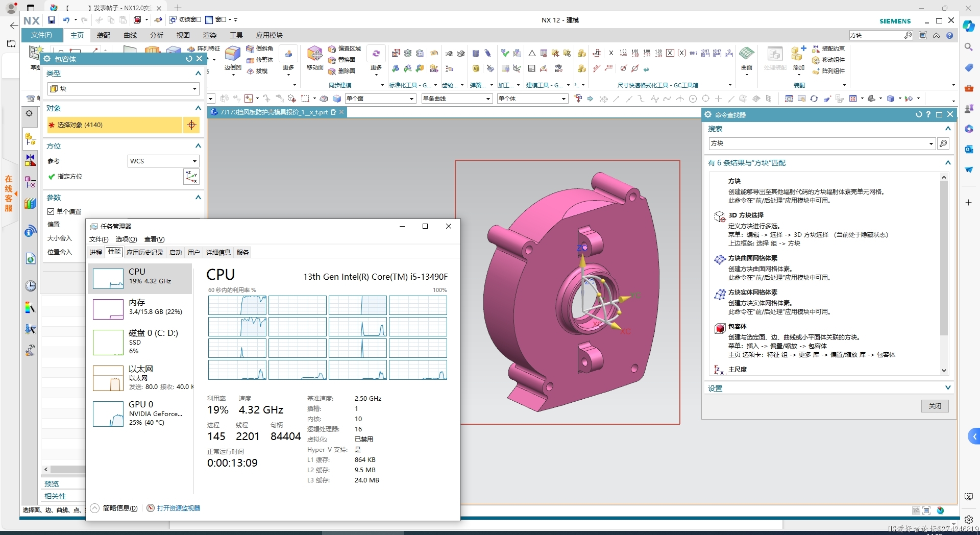Select the 装配约束 assembly constraints tool
Screen dimensions: 980x535
828,48
